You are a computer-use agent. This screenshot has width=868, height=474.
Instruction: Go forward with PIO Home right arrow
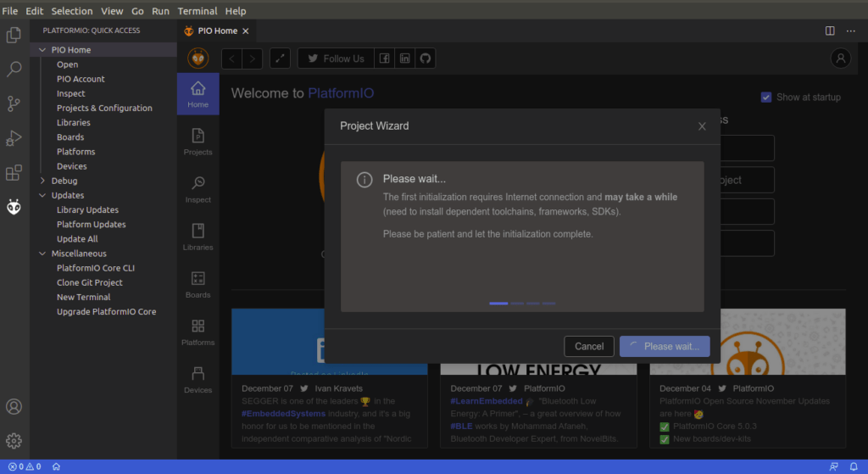pyautogui.click(x=253, y=59)
